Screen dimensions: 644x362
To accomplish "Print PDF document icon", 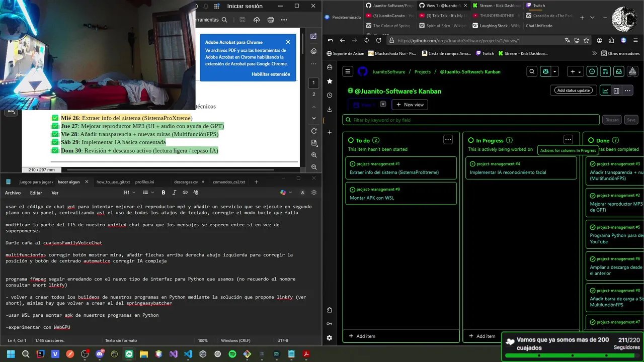I will coord(271,20).
